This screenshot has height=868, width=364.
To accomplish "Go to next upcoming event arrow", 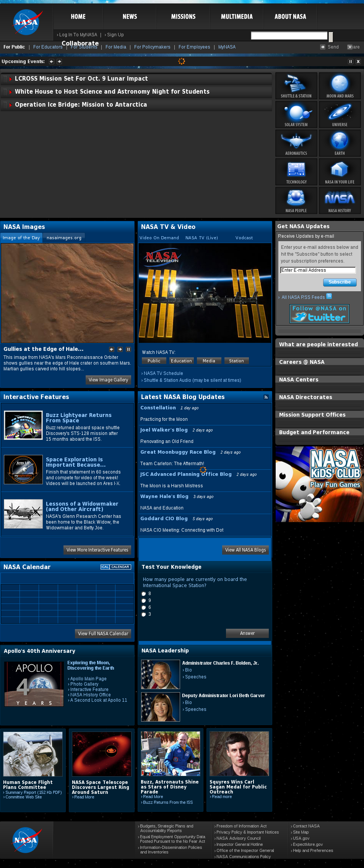I will 59,62.
